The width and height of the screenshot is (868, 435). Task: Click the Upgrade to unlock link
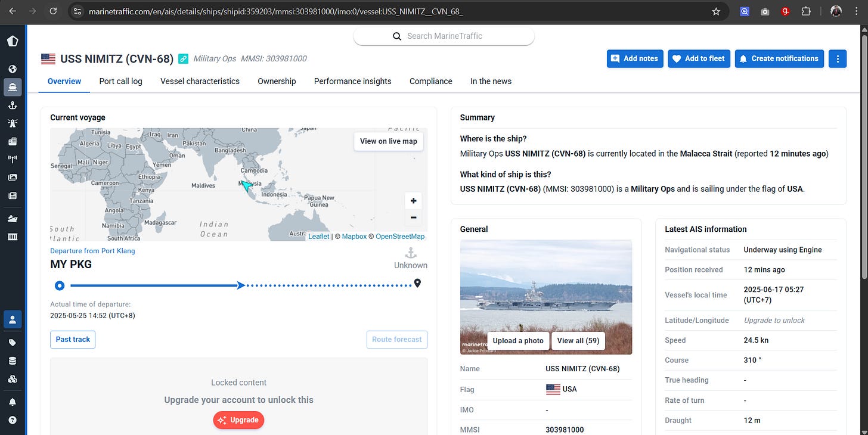(774, 321)
